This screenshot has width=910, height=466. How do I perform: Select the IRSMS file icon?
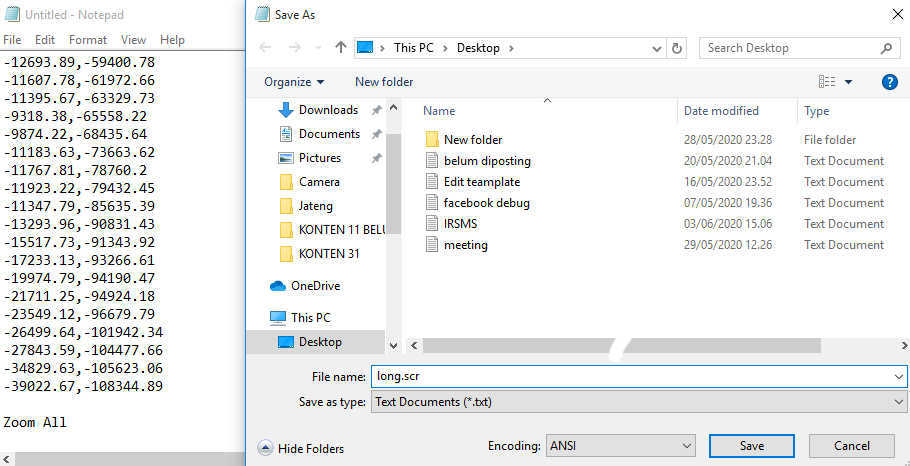(431, 223)
